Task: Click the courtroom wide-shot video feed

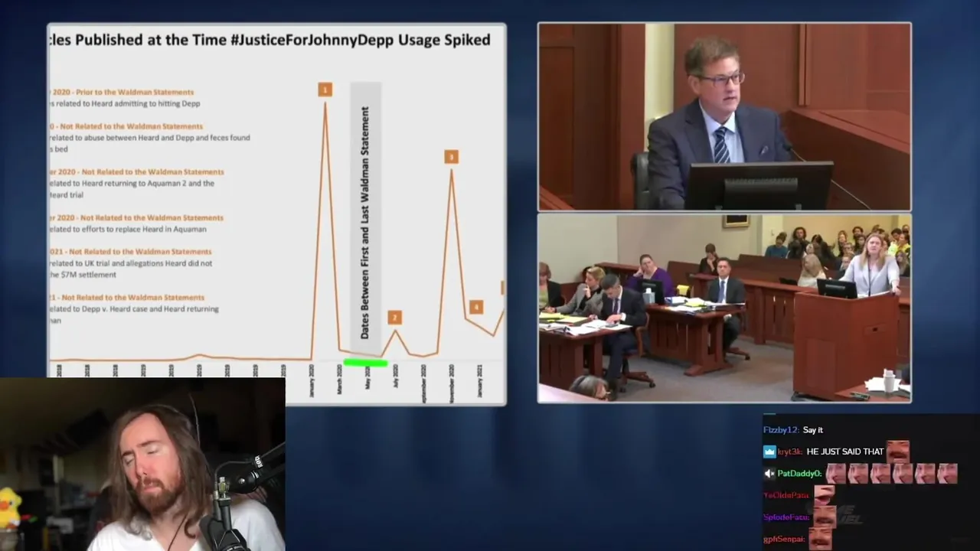Action: 724,308
